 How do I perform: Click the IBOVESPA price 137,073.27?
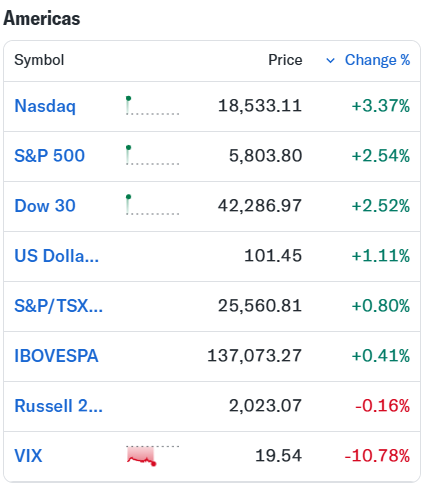tap(255, 356)
